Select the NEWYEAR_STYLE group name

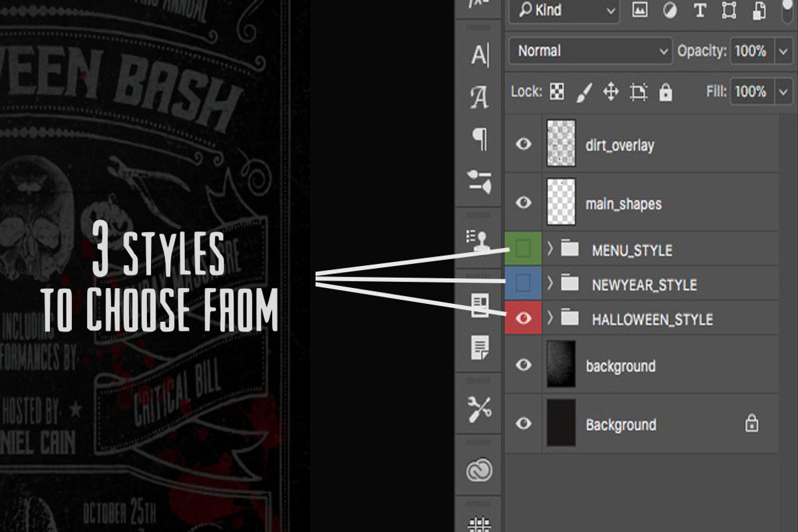pos(644,285)
